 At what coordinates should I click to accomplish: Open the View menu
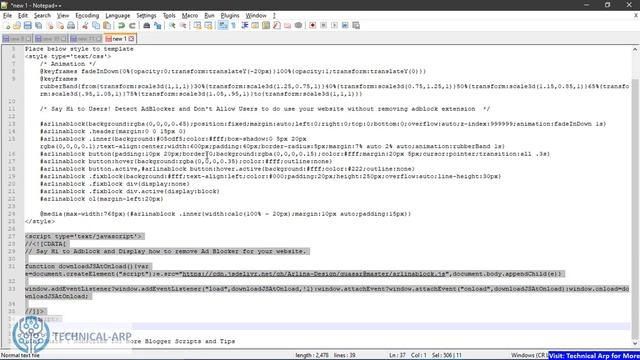point(62,16)
